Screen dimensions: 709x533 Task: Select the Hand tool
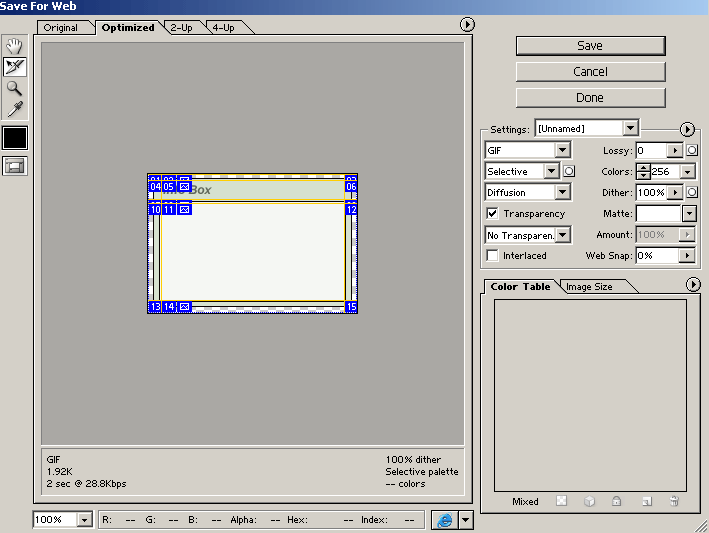14,46
